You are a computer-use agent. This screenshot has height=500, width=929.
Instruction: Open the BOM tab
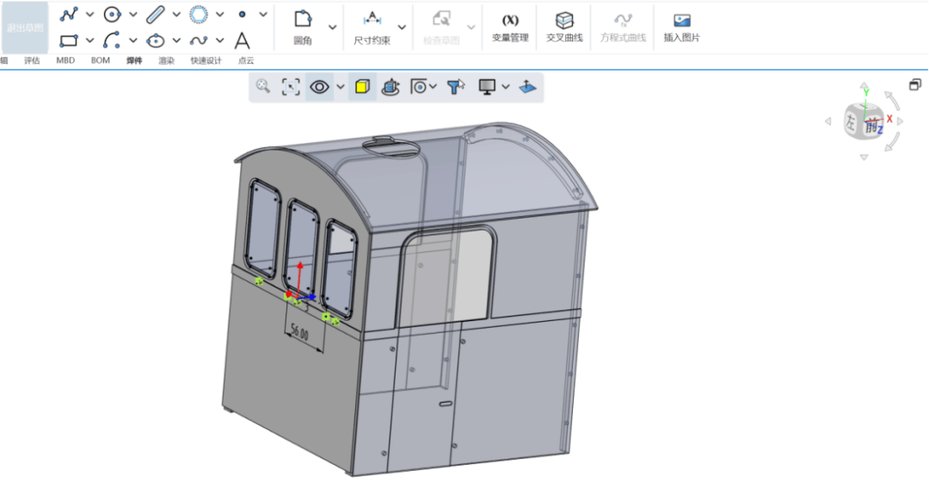pyautogui.click(x=100, y=61)
